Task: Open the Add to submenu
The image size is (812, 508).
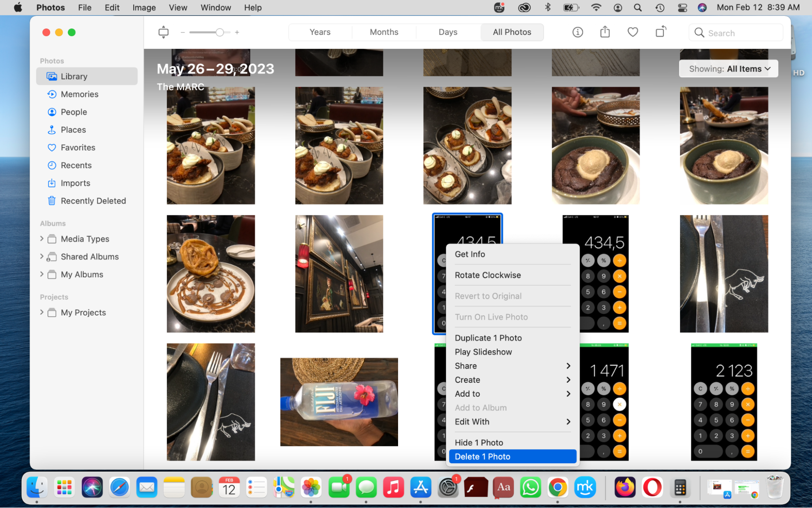Action: coord(513,394)
